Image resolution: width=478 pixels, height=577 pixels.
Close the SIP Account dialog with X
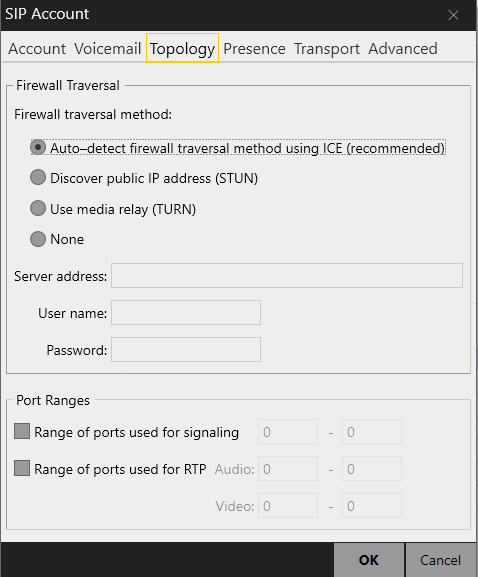pyautogui.click(x=453, y=15)
